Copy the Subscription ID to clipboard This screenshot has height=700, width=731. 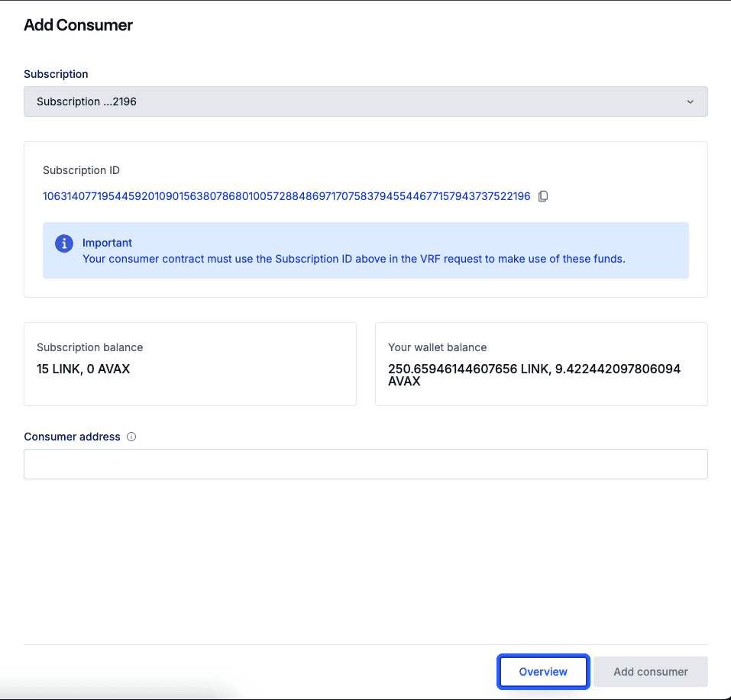543,196
